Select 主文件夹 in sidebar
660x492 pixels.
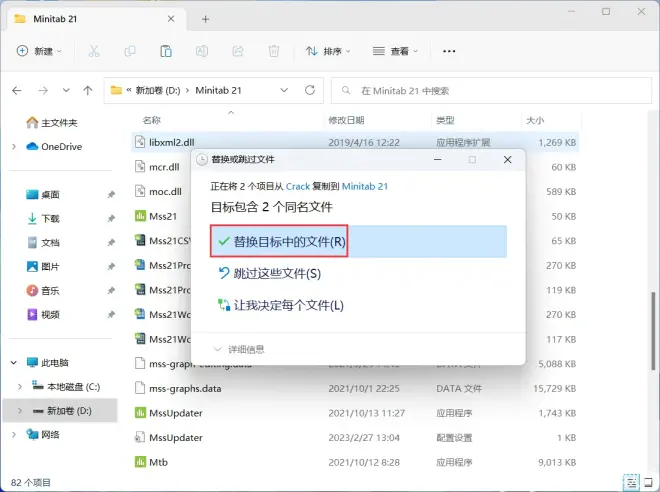(53, 122)
